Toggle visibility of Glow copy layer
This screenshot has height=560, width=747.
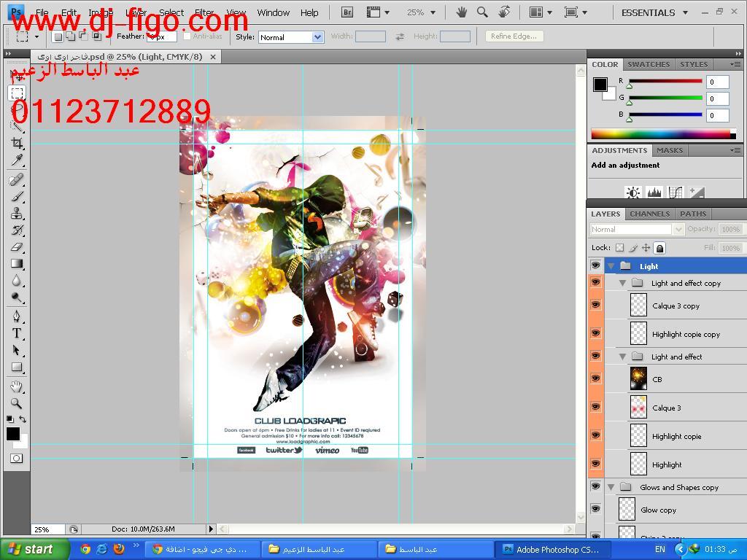pyautogui.click(x=596, y=510)
